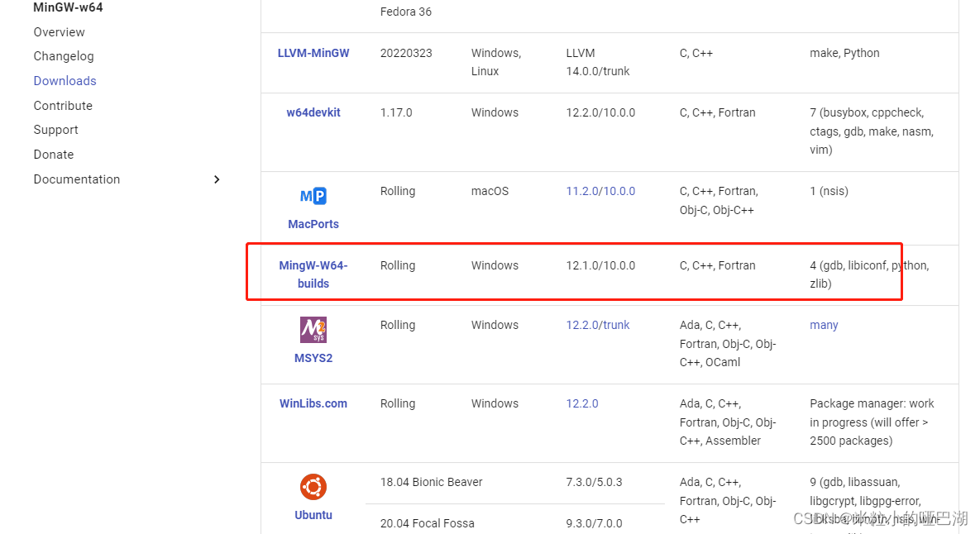This screenshot has height=534, width=980.
Task: Open the Documentation sidebar item
Action: click(77, 179)
